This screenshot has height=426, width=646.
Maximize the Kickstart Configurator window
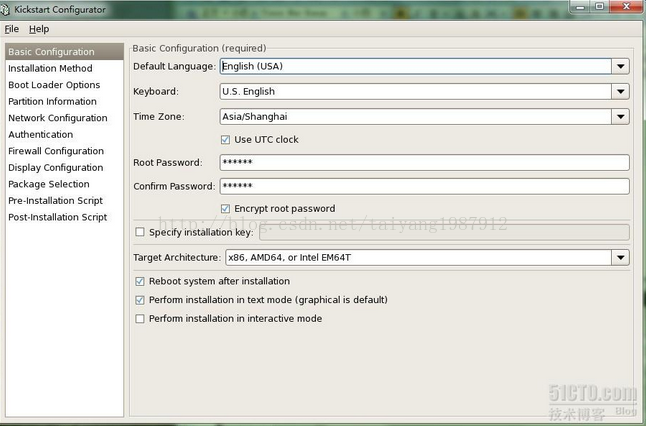pos(600,7)
